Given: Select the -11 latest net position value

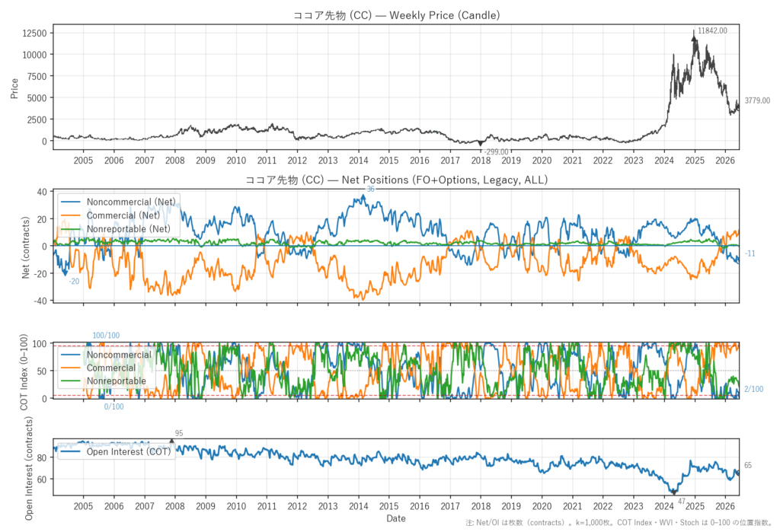Looking at the screenshot, I should (750, 253).
